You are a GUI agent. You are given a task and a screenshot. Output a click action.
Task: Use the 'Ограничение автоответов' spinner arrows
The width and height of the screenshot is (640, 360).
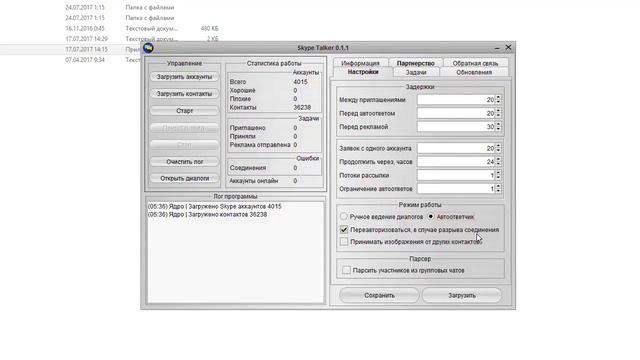tap(498, 189)
